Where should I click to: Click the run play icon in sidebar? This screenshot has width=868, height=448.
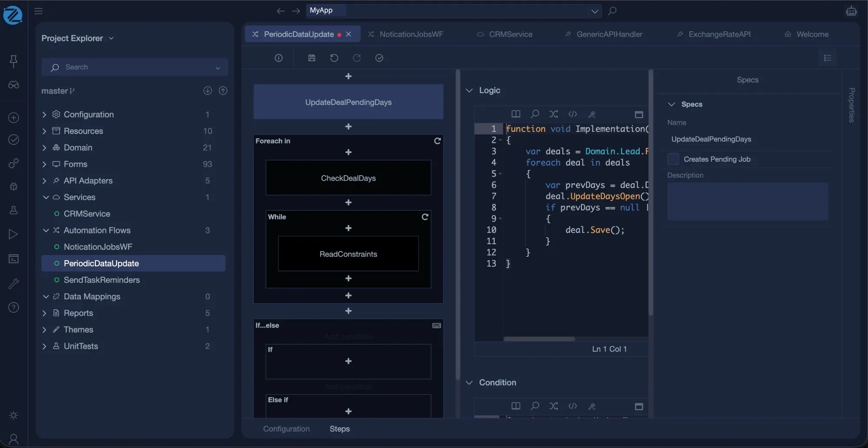coord(13,234)
